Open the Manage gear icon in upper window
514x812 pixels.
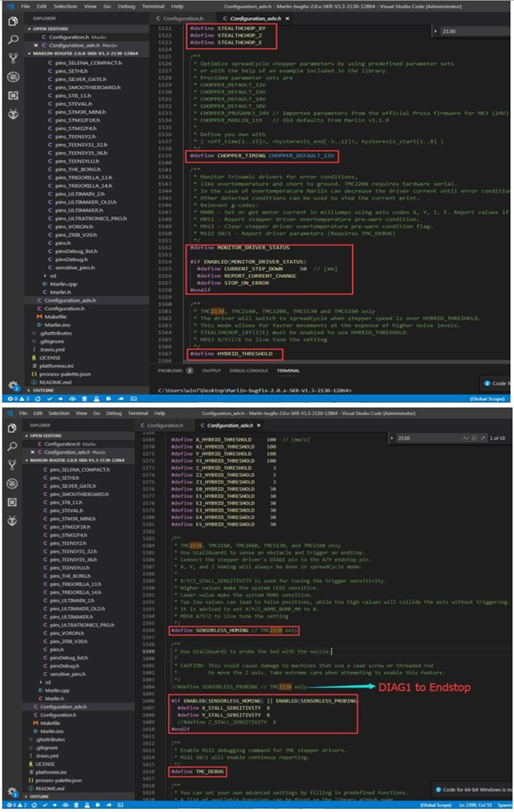point(13,385)
